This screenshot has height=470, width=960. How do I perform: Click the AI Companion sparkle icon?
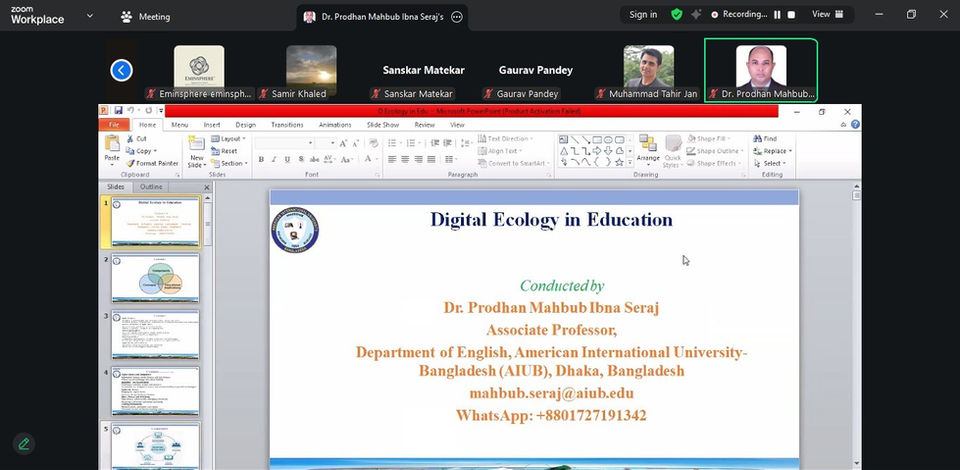[x=696, y=14]
